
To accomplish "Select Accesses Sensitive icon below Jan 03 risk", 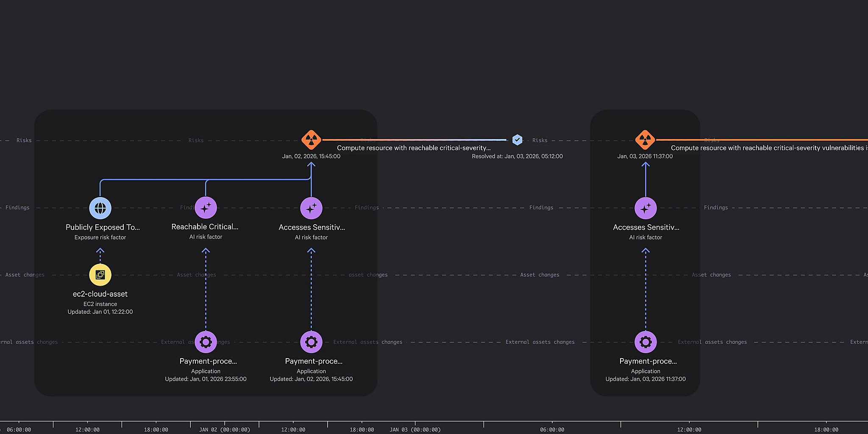I will [645, 208].
